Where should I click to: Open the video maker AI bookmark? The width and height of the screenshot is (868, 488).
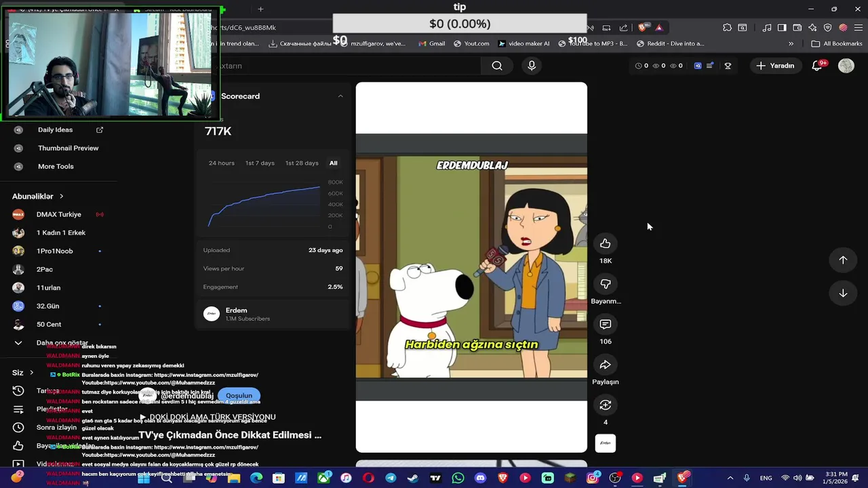click(x=524, y=43)
